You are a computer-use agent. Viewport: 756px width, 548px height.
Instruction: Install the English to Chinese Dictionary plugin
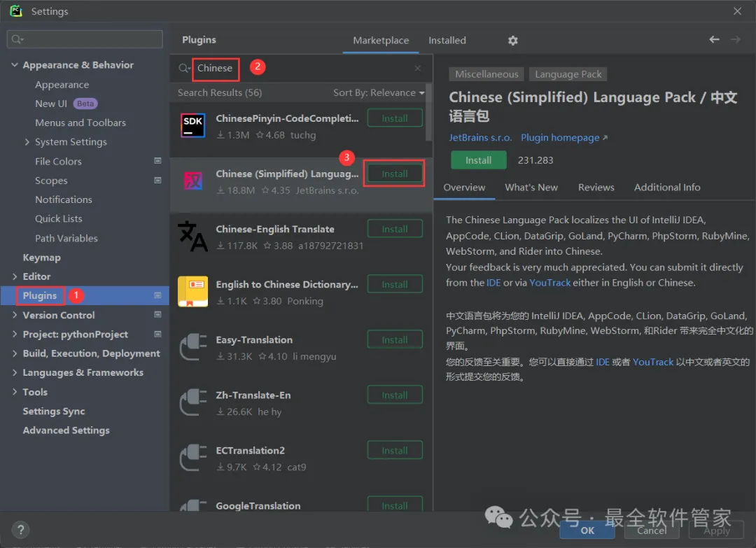[x=395, y=284]
